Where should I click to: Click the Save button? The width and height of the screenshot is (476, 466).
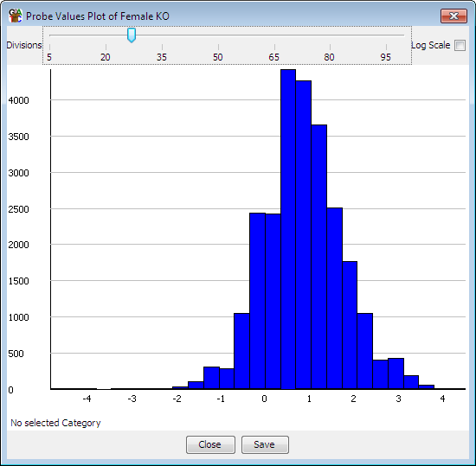tap(265, 444)
